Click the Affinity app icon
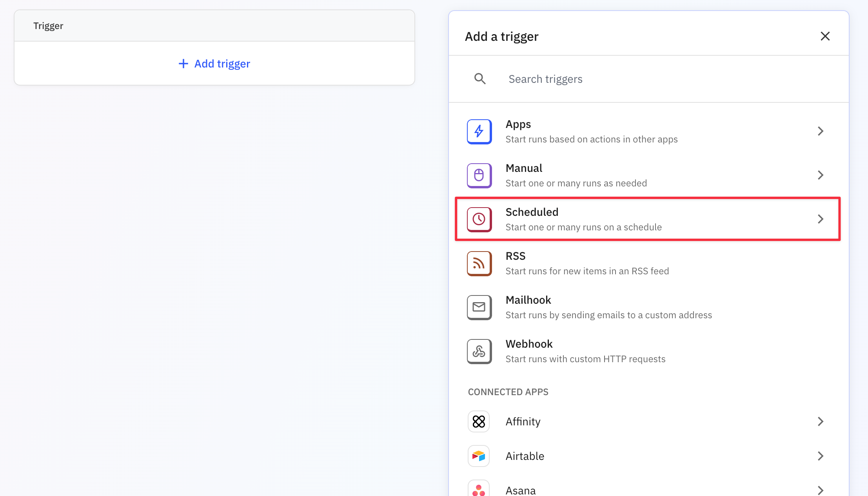Viewport: 868px width, 496px height. tap(479, 421)
